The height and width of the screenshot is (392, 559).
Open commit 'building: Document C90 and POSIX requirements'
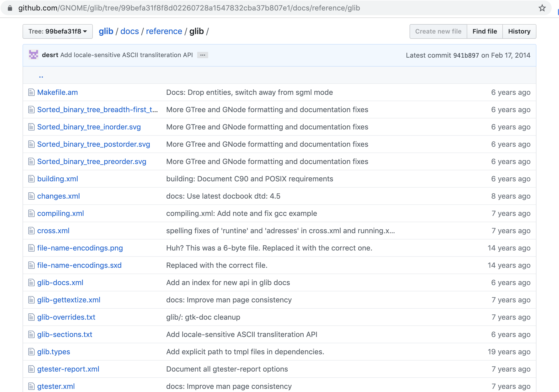(x=250, y=179)
